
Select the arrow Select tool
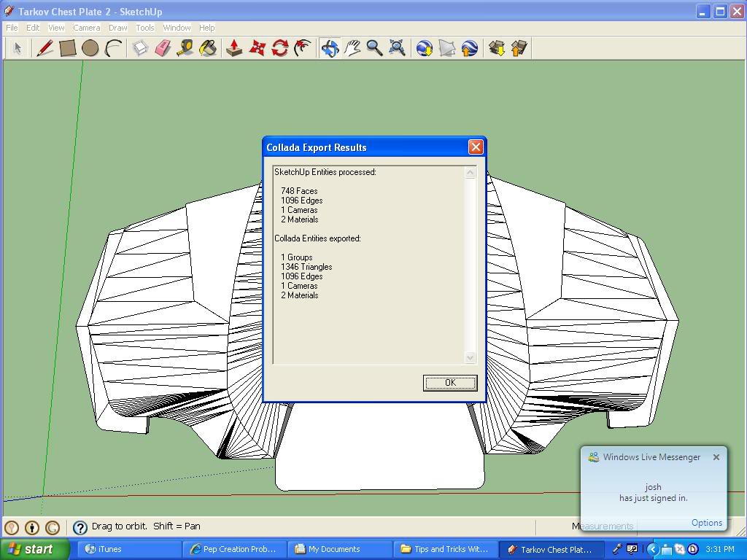coord(18,49)
